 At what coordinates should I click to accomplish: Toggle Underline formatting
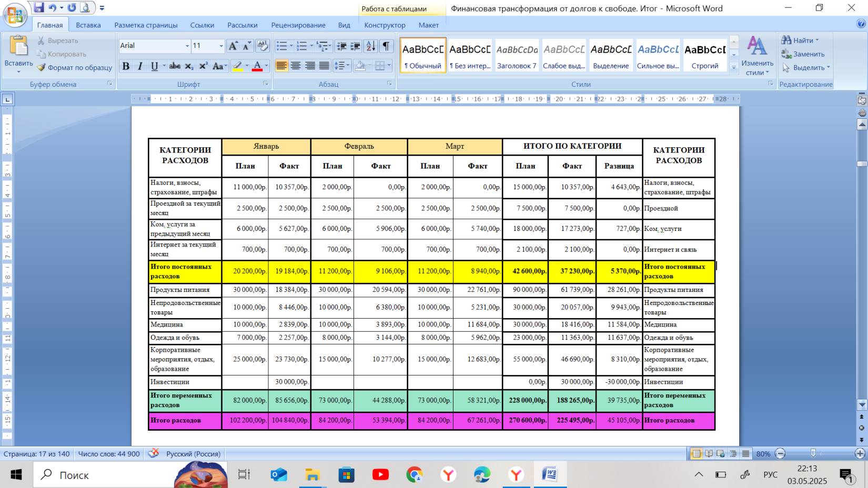[154, 66]
